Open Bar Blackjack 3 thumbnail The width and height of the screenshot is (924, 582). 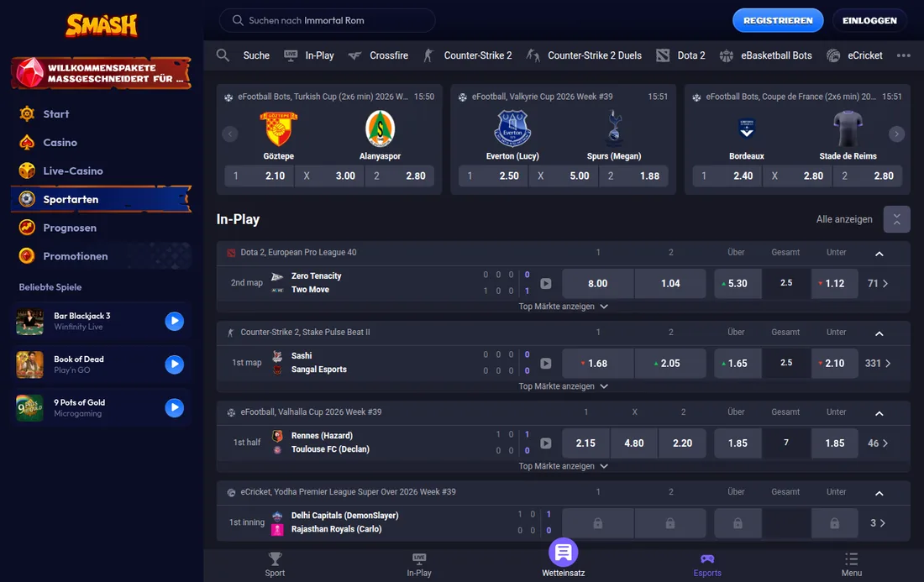tap(29, 322)
